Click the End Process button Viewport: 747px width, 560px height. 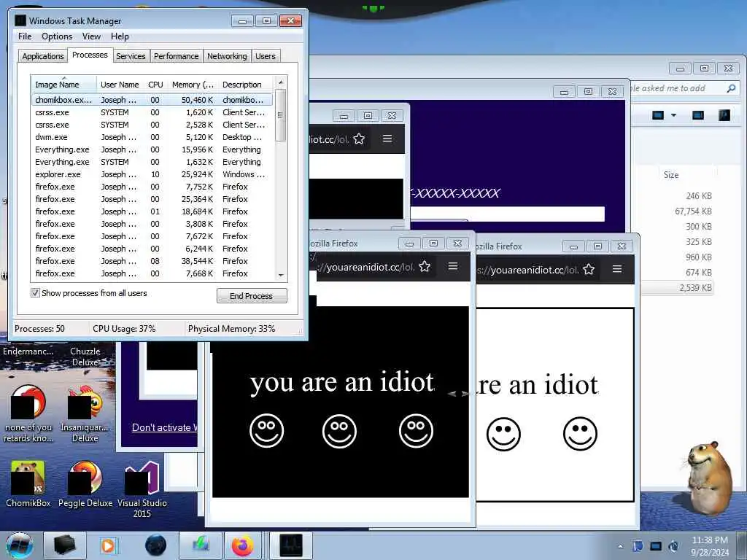click(252, 296)
